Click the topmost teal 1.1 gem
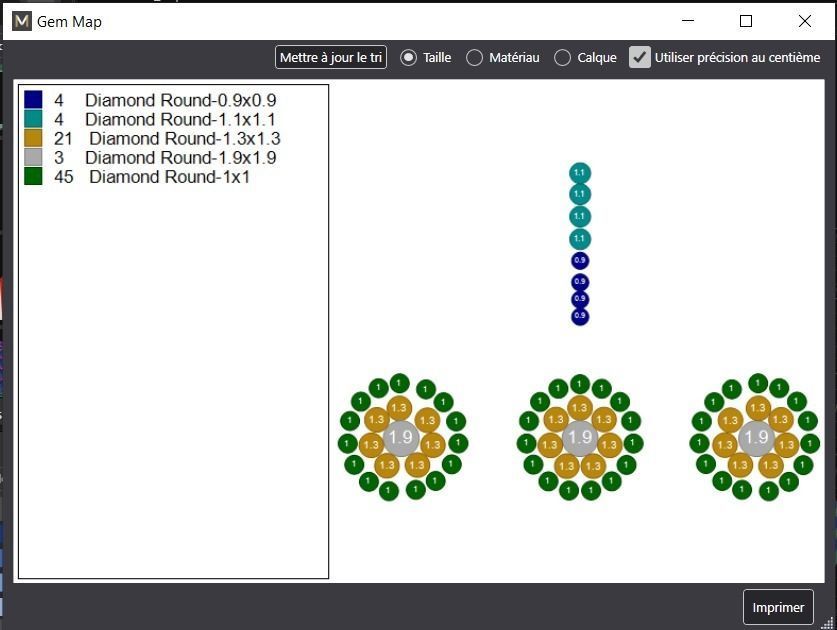This screenshot has width=837, height=630. tap(580, 173)
